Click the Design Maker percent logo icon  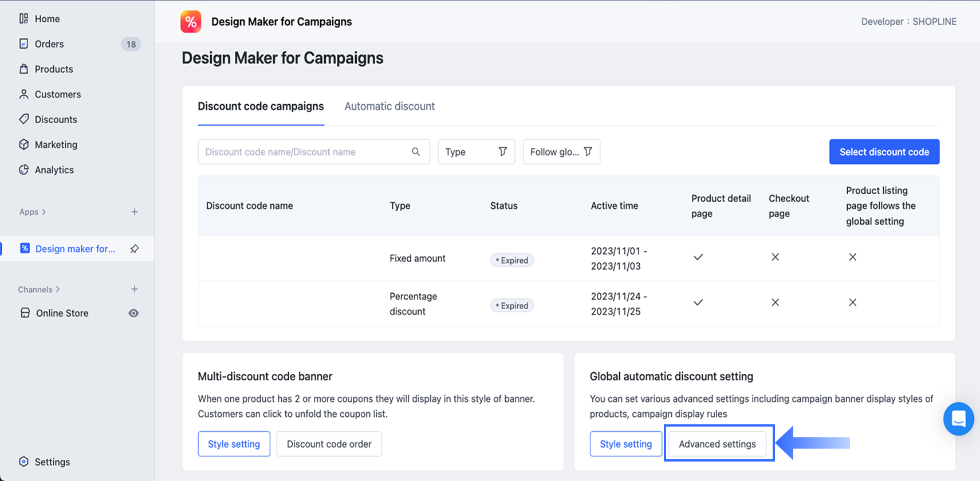click(x=191, y=22)
